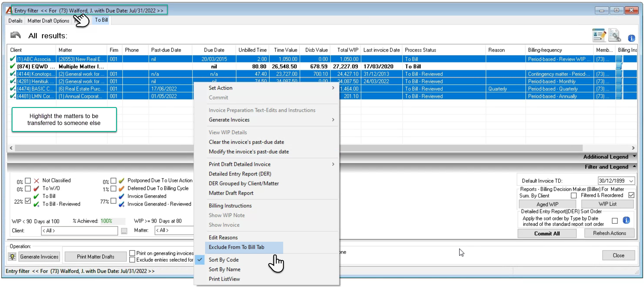The height and width of the screenshot is (287, 644).
Task: Click red check To W/O legend icon
Action: 36,189
